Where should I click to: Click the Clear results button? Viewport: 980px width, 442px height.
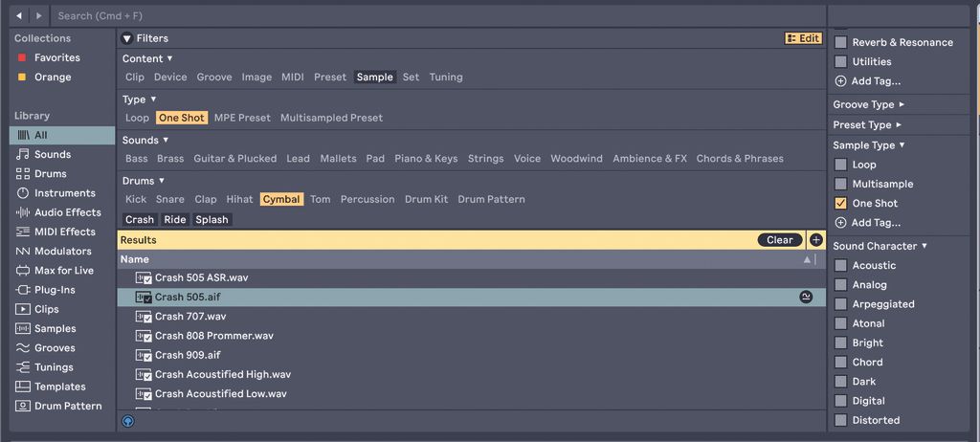coord(779,240)
